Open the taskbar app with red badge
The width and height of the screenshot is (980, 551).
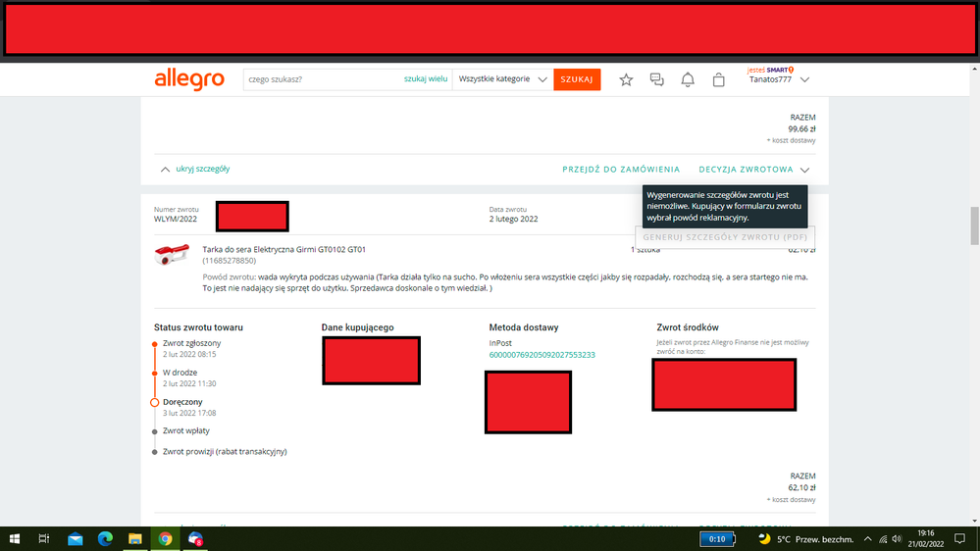[x=195, y=538]
